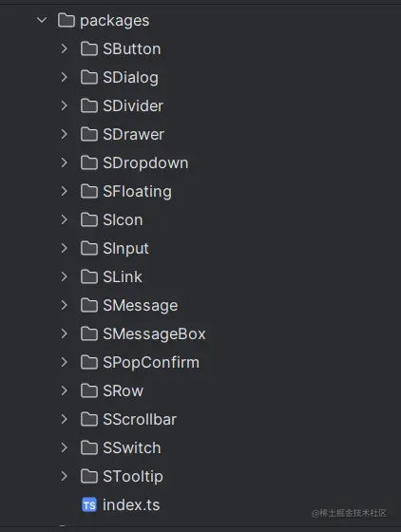Click the SDialog folder icon

89,77
